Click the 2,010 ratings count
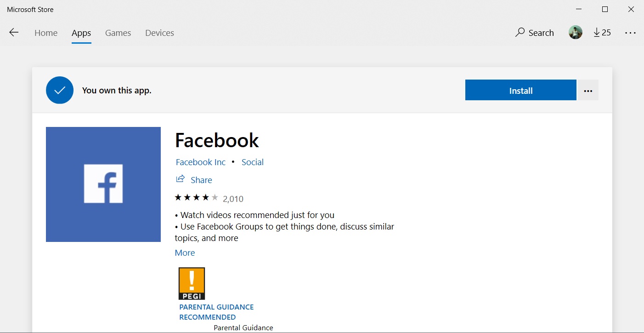 coord(233,199)
